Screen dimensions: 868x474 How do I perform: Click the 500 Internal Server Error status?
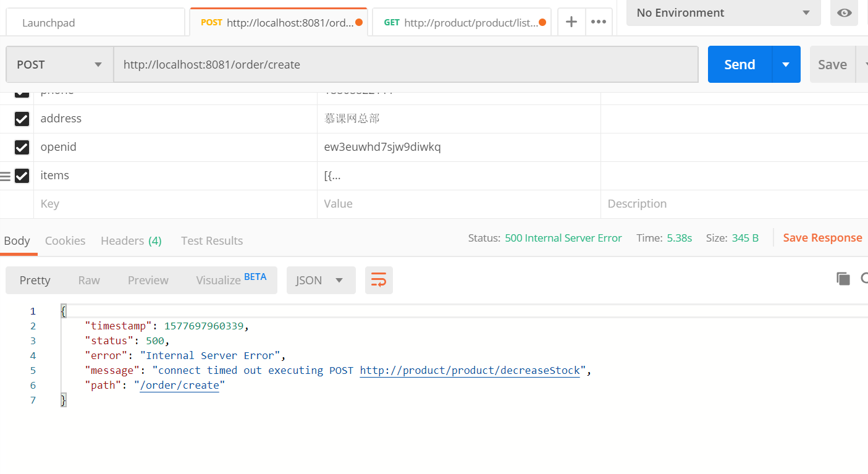[x=563, y=238]
